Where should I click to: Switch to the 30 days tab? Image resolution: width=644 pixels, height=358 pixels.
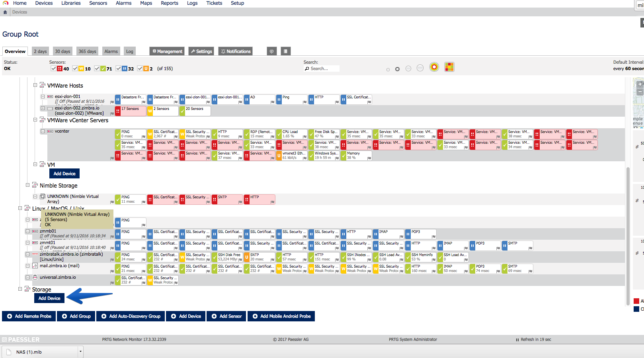point(62,51)
